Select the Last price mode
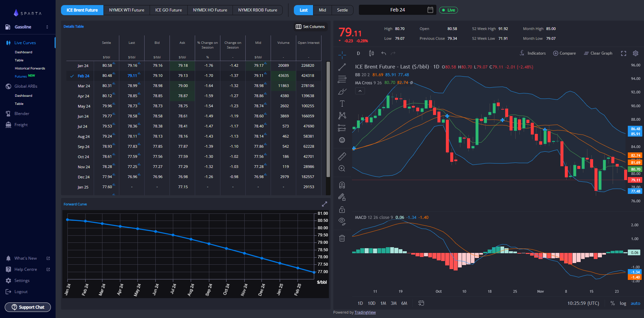This screenshot has height=318, width=644. [x=304, y=10]
